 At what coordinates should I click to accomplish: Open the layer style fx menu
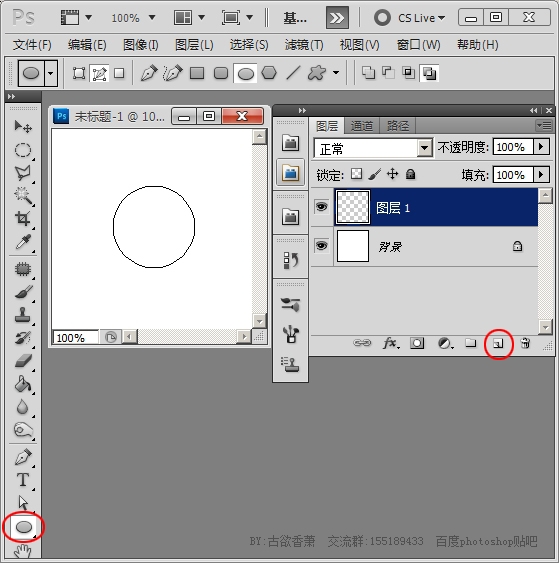(x=391, y=344)
